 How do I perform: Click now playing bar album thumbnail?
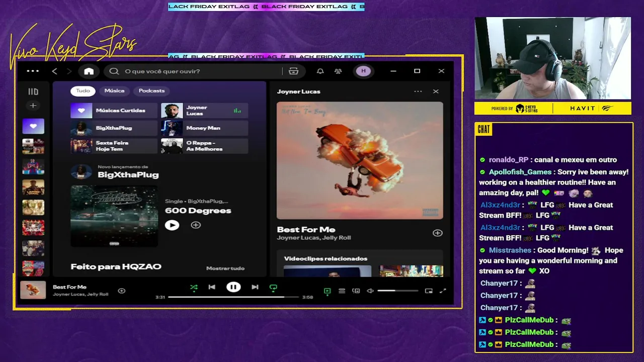33,290
